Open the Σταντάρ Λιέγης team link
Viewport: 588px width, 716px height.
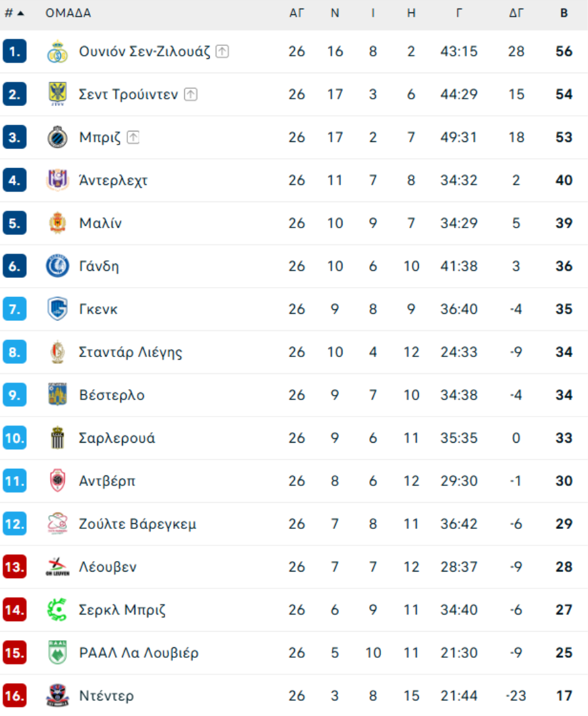click(x=131, y=352)
